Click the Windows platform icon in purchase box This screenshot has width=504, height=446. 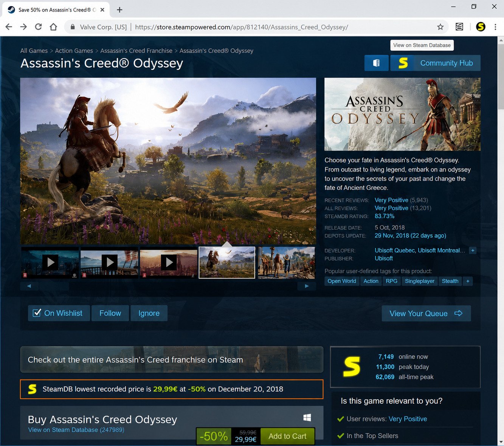pos(307,417)
